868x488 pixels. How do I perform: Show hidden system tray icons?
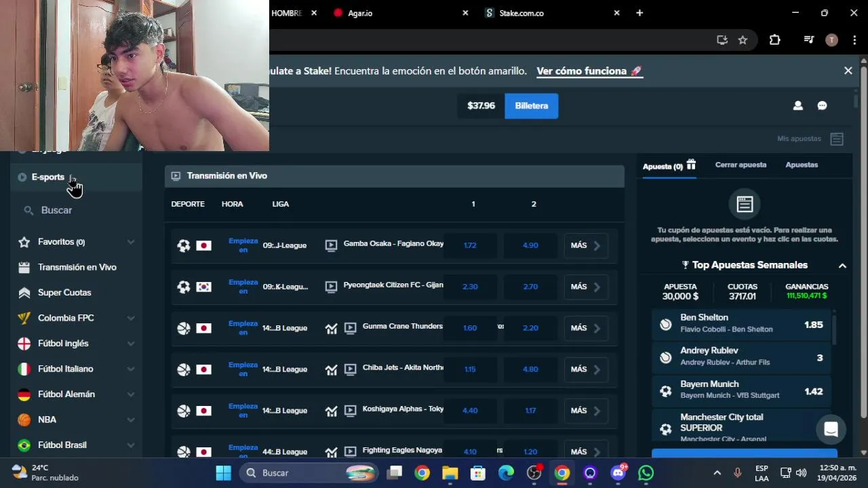717,473
